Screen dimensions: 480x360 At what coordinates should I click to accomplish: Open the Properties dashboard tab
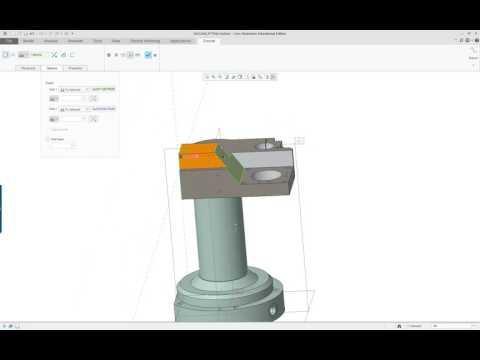(75, 68)
